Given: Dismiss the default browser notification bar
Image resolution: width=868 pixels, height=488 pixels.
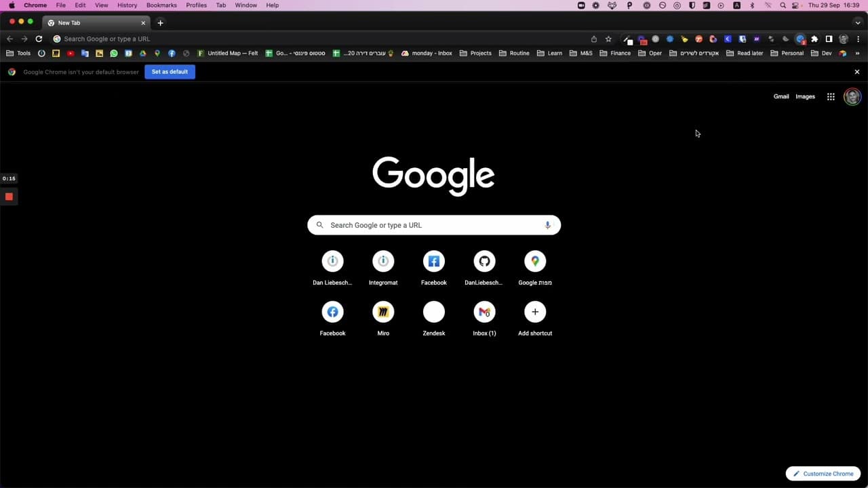Looking at the screenshot, I should click(x=856, y=72).
